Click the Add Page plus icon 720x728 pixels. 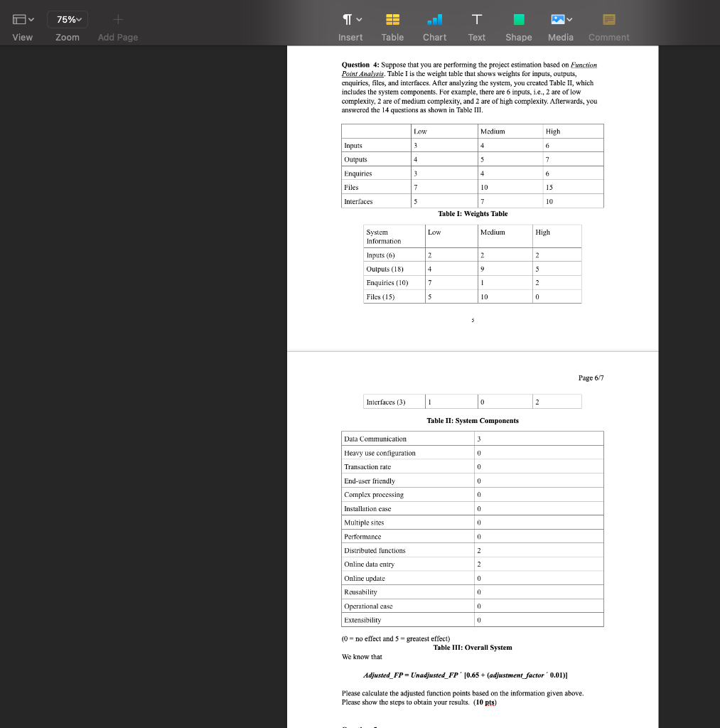(x=117, y=18)
